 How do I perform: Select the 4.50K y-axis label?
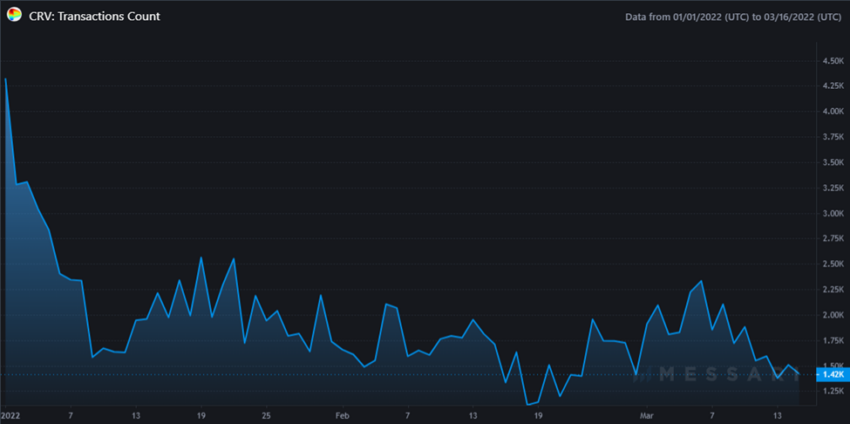pyautogui.click(x=833, y=61)
